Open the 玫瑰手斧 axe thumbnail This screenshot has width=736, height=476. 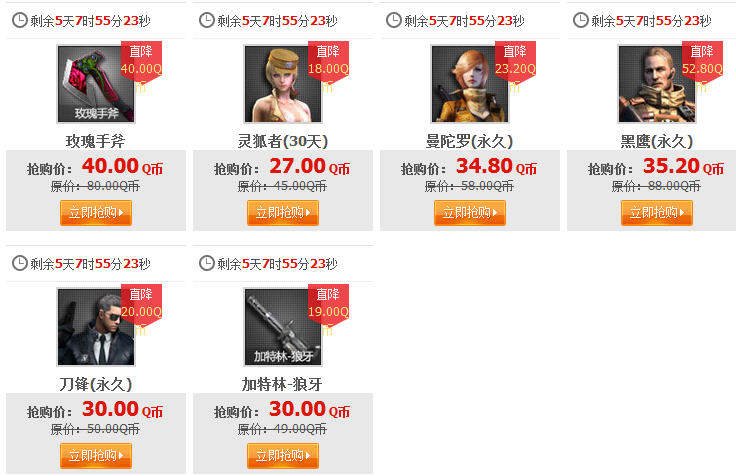point(96,84)
